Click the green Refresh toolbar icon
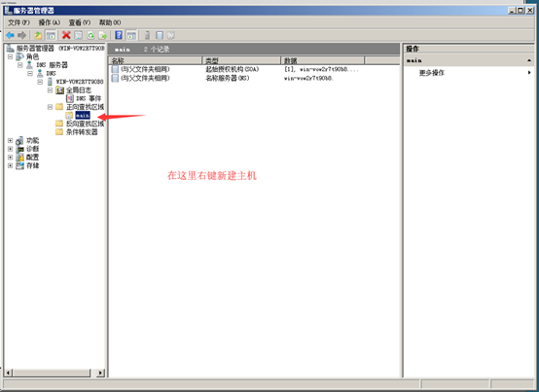This screenshot has height=392, width=539. click(x=90, y=35)
